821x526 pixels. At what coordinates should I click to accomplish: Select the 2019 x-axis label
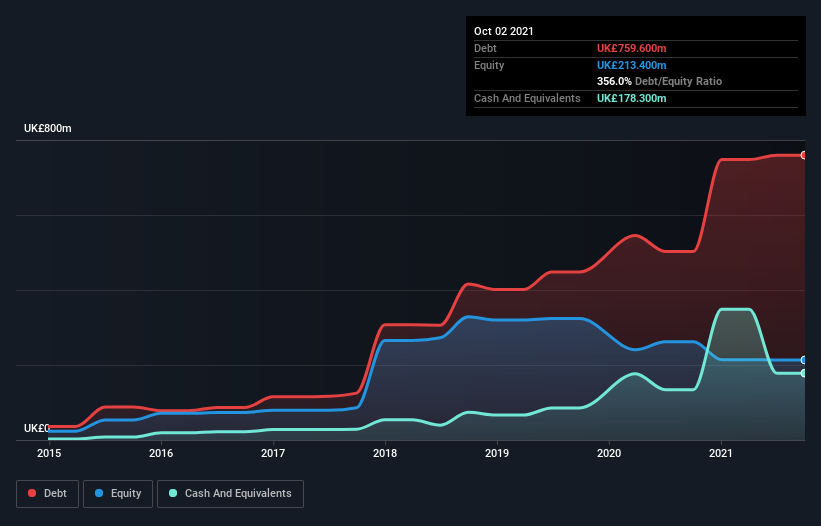point(497,453)
